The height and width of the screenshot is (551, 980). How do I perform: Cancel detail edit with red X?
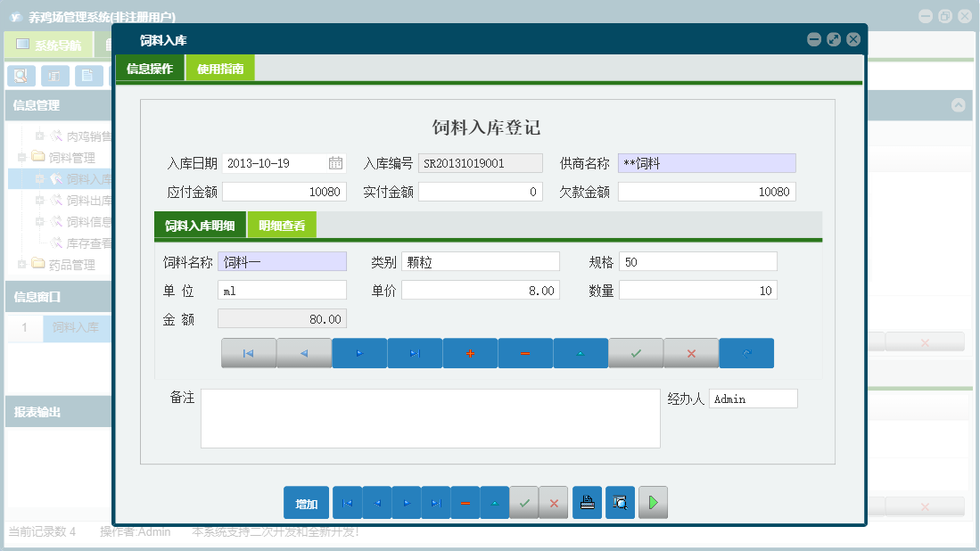pyautogui.click(x=691, y=353)
